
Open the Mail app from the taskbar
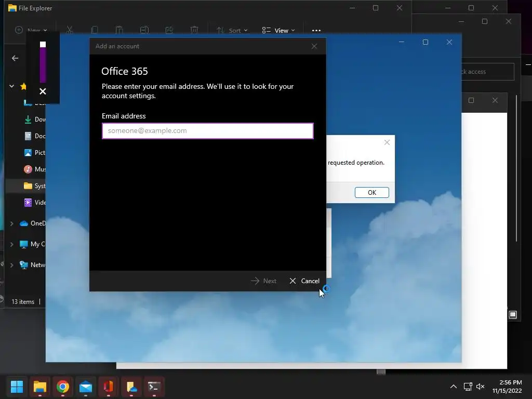86,387
